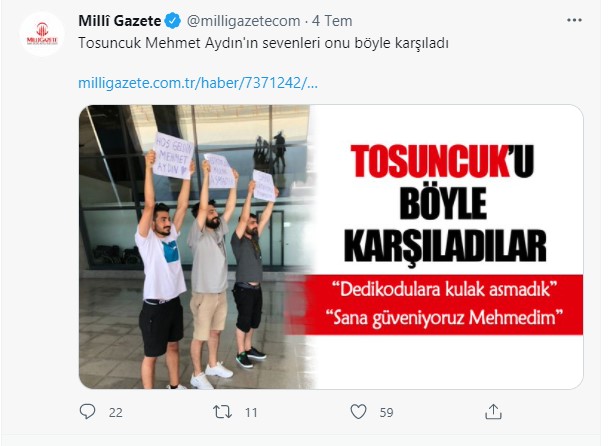Click the 4 Tem timestamp
The width and height of the screenshot is (611, 446).
tap(332, 21)
